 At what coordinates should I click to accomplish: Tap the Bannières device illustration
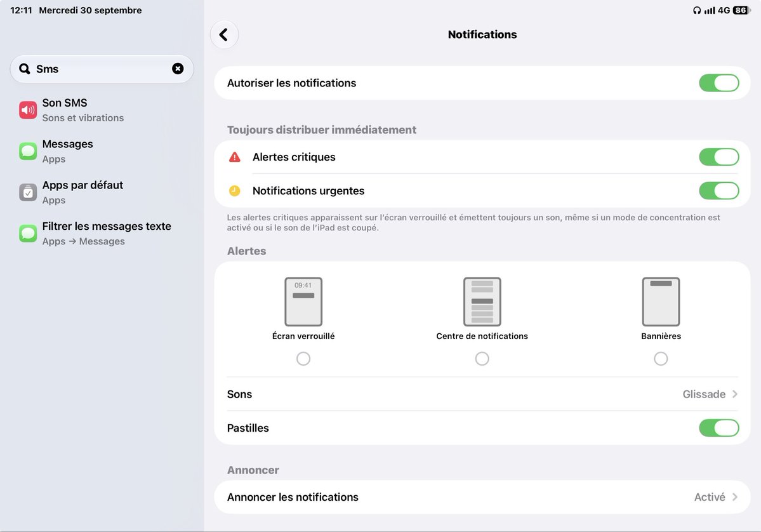(661, 302)
